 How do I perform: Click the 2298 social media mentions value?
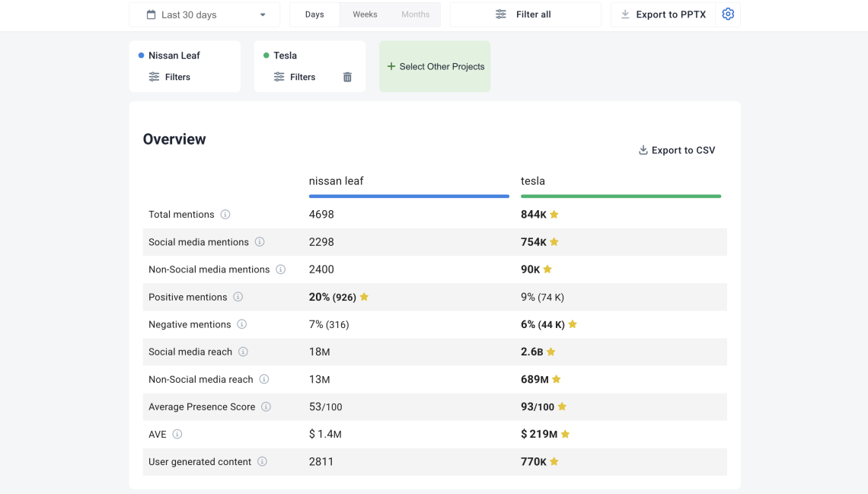[x=321, y=242]
